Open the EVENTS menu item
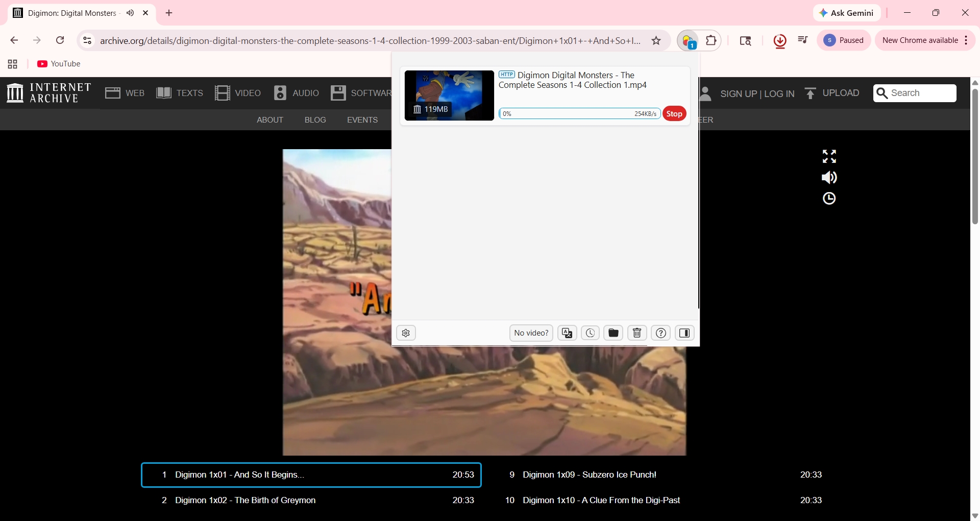The width and height of the screenshot is (980, 521). click(x=362, y=120)
